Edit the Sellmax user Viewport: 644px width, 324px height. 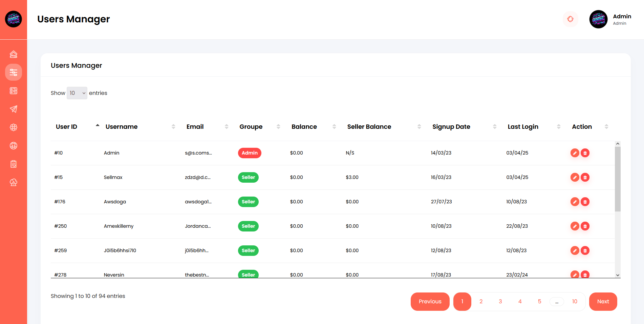pos(575,177)
